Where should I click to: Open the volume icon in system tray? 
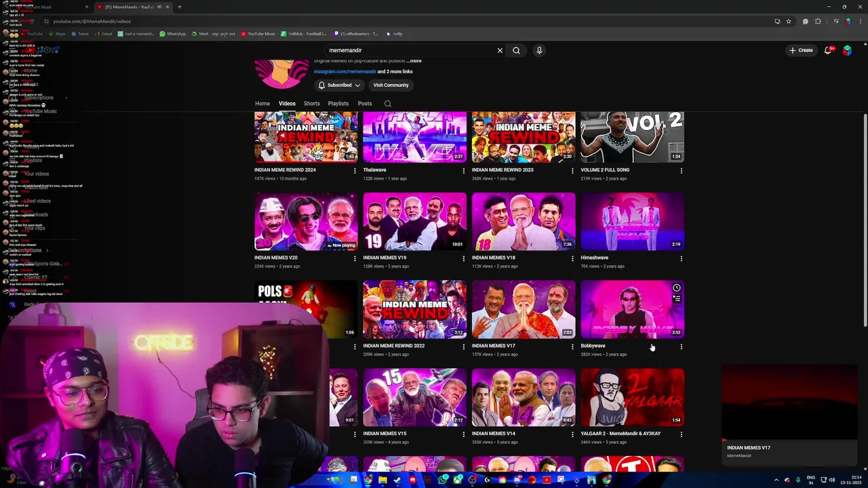click(x=833, y=480)
